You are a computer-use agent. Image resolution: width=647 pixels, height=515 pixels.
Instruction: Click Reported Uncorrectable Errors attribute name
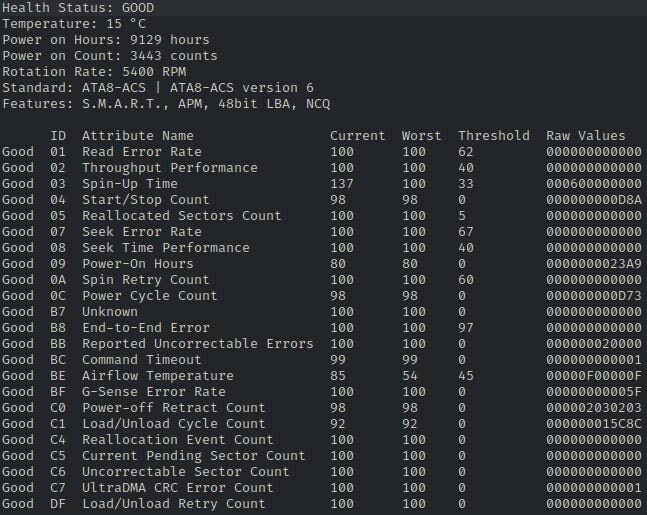click(197, 344)
